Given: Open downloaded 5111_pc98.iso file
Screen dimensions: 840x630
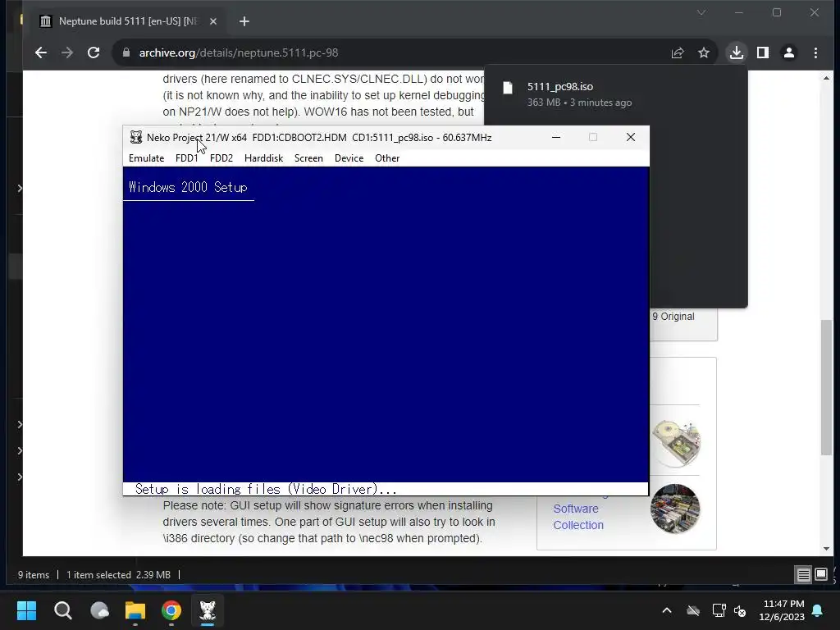Looking at the screenshot, I should [x=559, y=86].
